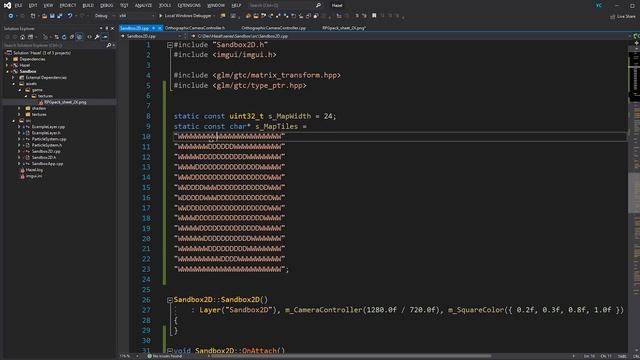This screenshot has height=360, width=640.
Task: Select Sandbox2D.h in Solution Explorer
Action: [x=43, y=158]
